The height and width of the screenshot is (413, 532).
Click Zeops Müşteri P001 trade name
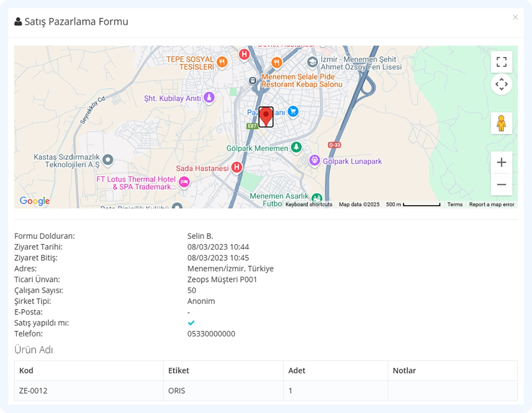(222, 279)
